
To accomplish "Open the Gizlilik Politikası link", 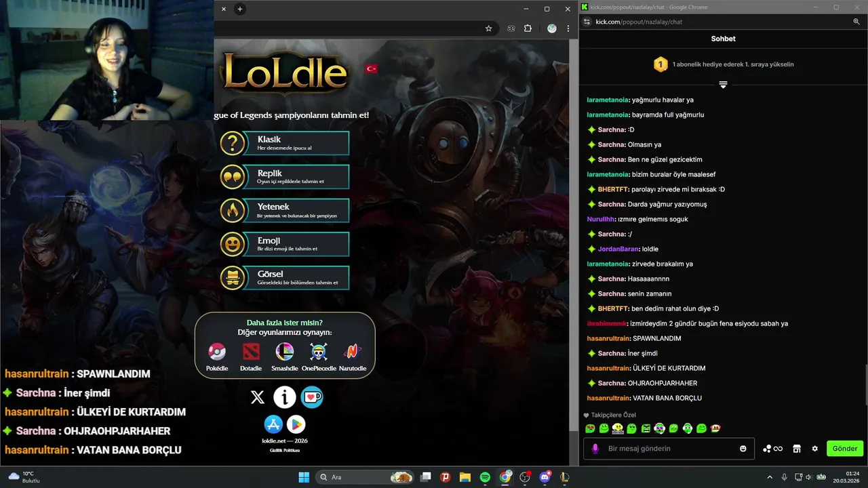I will click(x=285, y=451).
